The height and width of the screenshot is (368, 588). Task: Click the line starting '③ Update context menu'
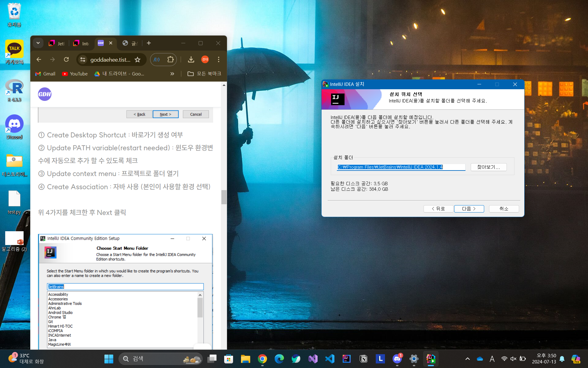(108, 174)
